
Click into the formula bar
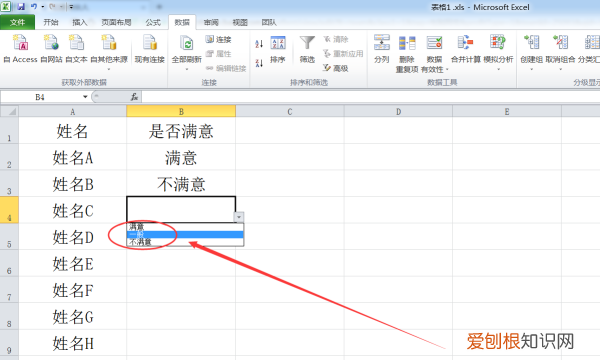click(x=370, y=97)
